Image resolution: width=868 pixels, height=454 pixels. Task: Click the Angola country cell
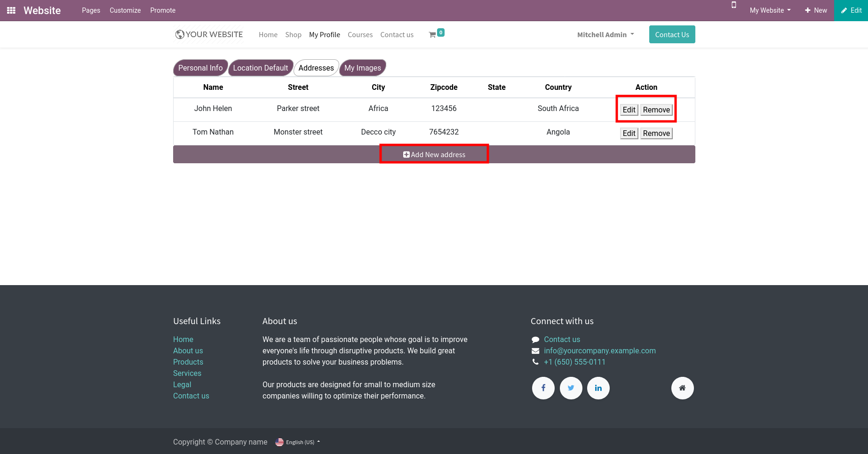coord(558,132)
